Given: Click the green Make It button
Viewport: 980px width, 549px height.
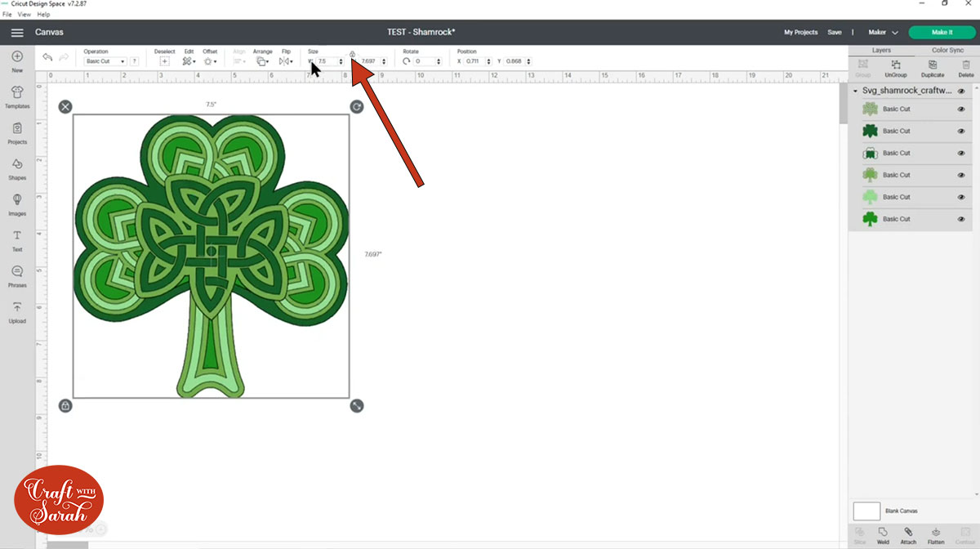Looking at the screenshot, I should [x=942, y=32].
